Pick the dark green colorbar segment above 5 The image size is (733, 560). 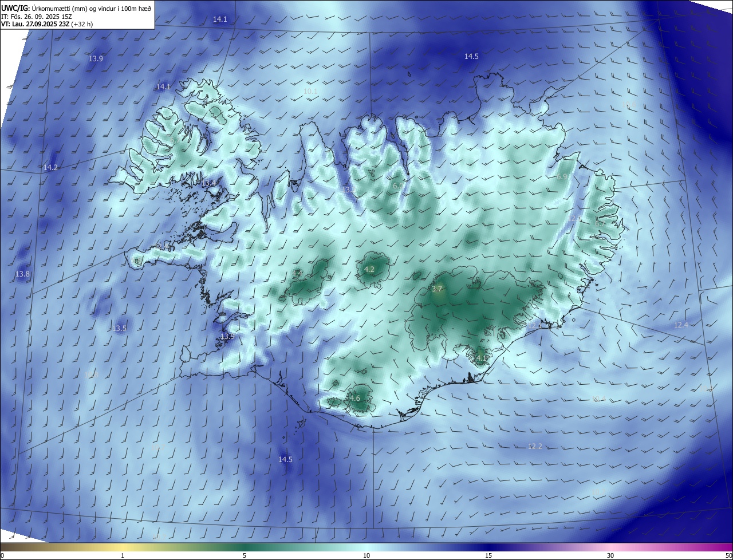[x=245, y=547]
